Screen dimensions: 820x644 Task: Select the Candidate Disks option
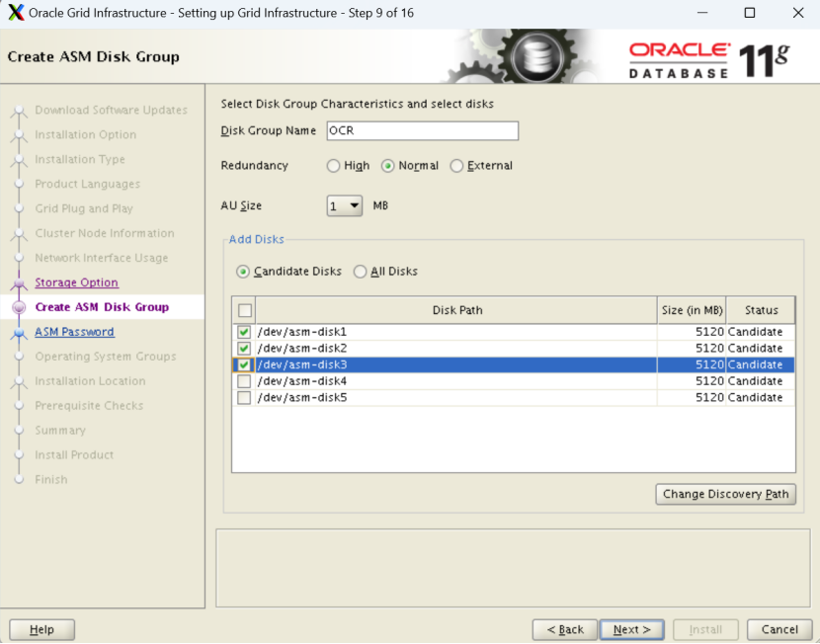[242, 271]
